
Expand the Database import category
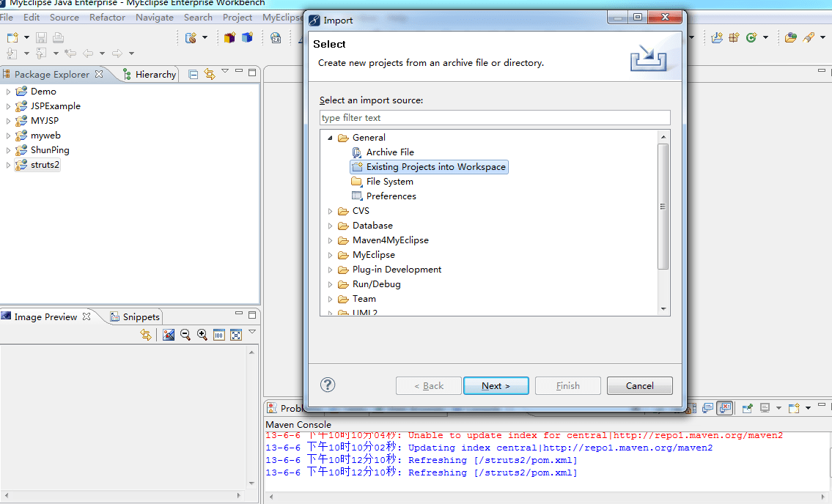[330, 226]
